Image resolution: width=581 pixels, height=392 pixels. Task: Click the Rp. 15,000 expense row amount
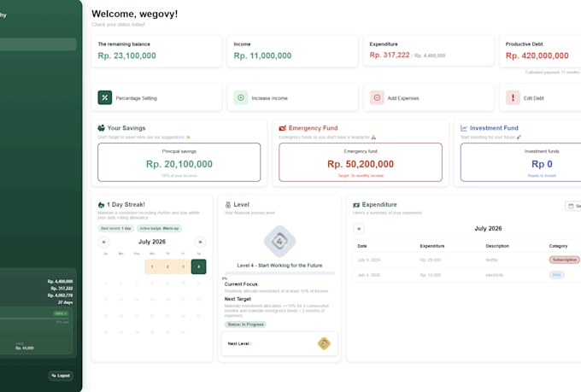pyautogui.click(x=430, y=275)
